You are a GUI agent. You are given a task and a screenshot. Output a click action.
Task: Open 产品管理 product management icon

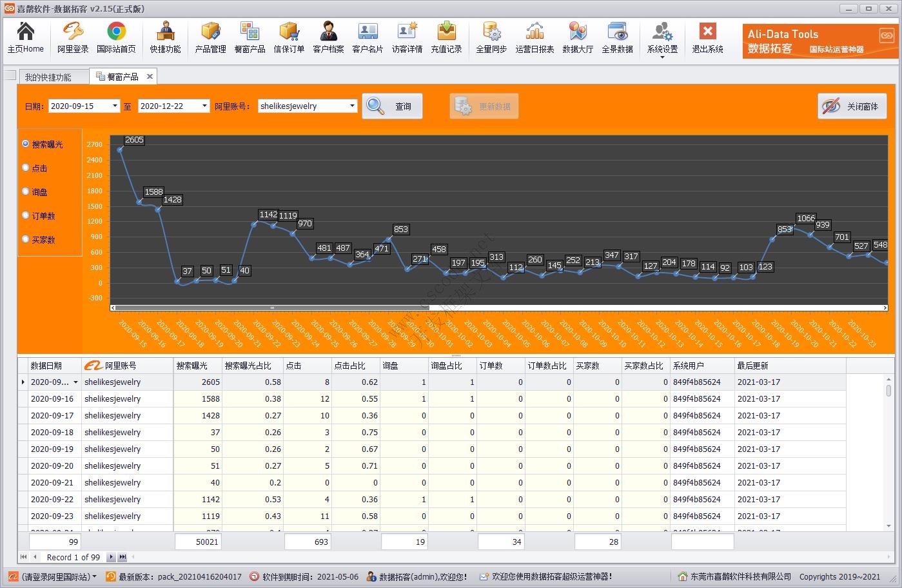click(x=210, y=37)
